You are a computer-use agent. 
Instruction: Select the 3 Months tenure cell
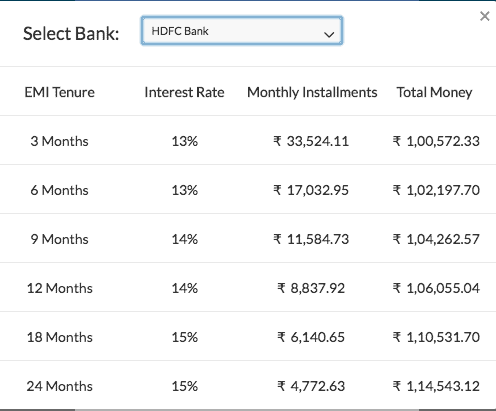click(x=60, y=141)
